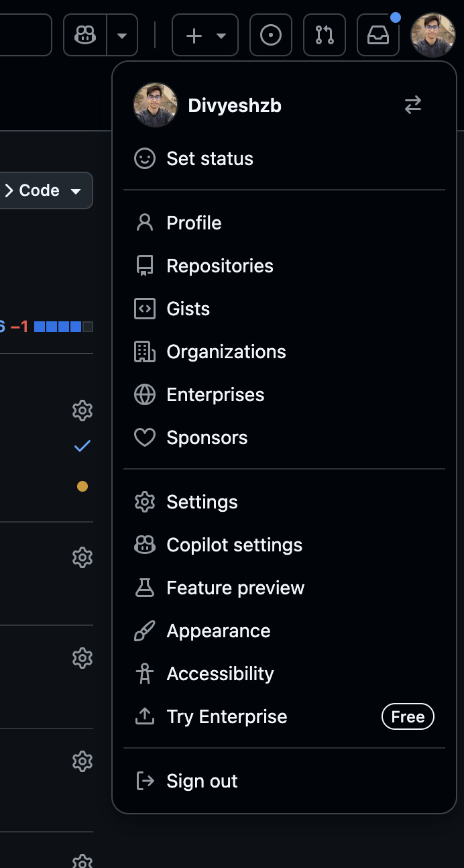Switch accounts using the swap arrows icon
The width and height of the screenshot is (464, 868).
click(x=413, y=105)
